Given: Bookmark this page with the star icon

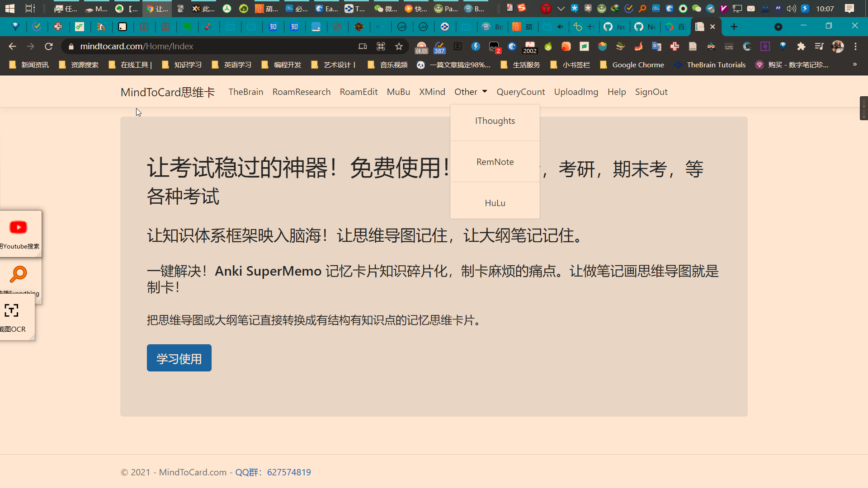Looking at the screenshot, I should [398, 46].
